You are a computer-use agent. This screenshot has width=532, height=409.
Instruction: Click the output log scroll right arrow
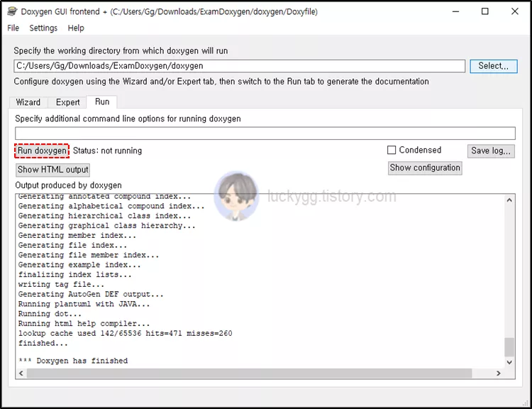(499, 373)
